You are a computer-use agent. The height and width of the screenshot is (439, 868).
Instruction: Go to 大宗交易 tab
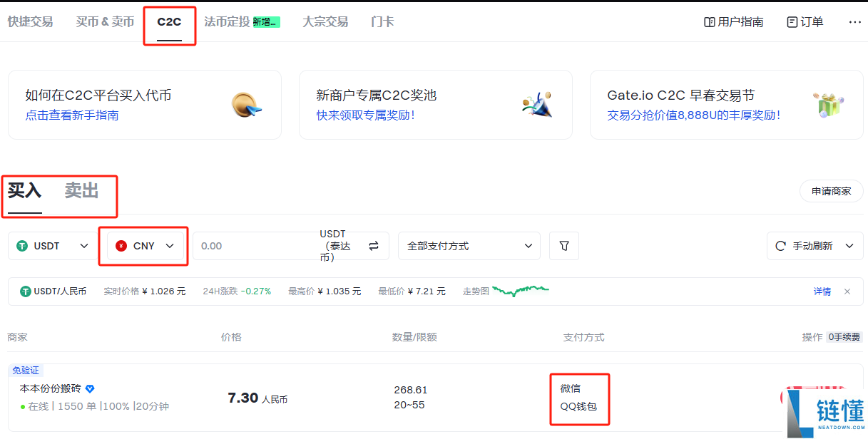pyautogui.click(x=325, y=22)
